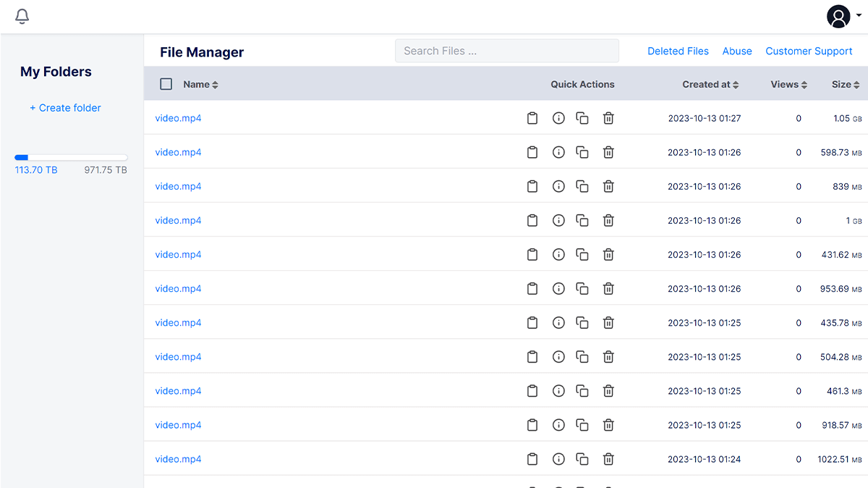
Task: Click the notification bell icon
Action: coord(22,17)
